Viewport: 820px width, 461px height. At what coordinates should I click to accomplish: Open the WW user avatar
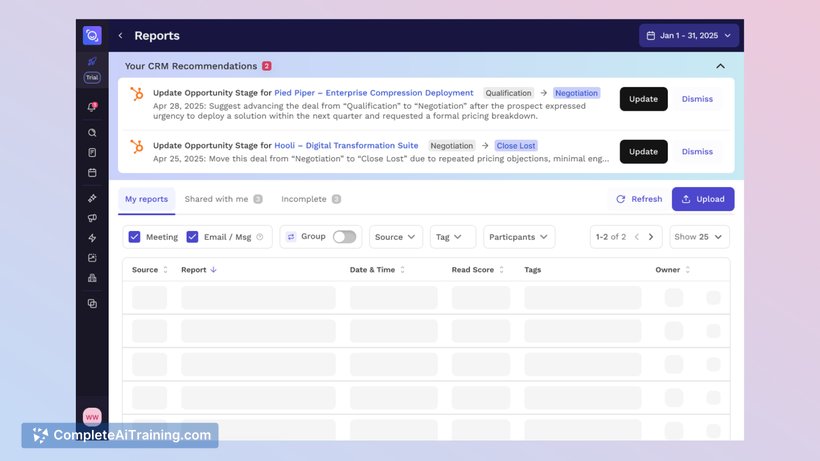pyautogui.click(x=92, y=417)
